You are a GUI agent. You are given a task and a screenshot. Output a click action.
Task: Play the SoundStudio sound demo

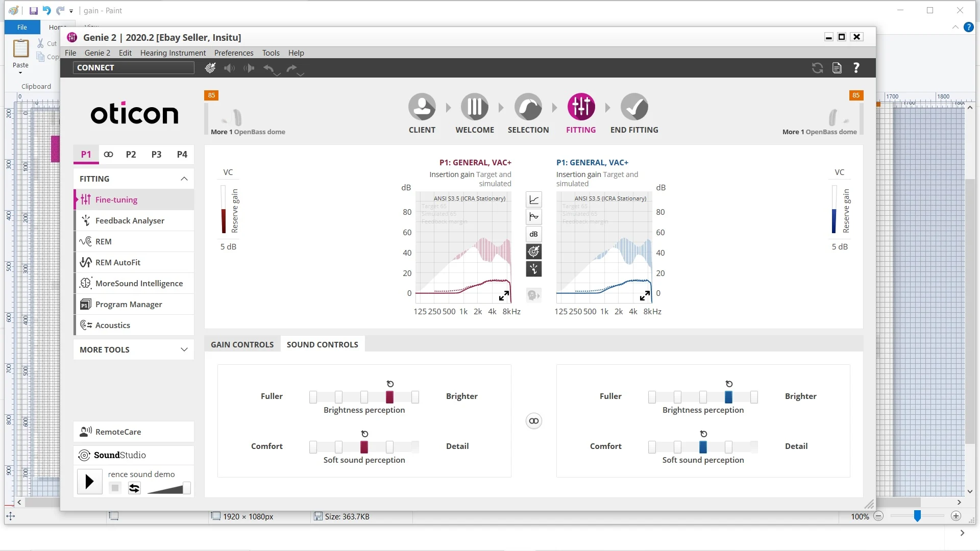(90, 481)
